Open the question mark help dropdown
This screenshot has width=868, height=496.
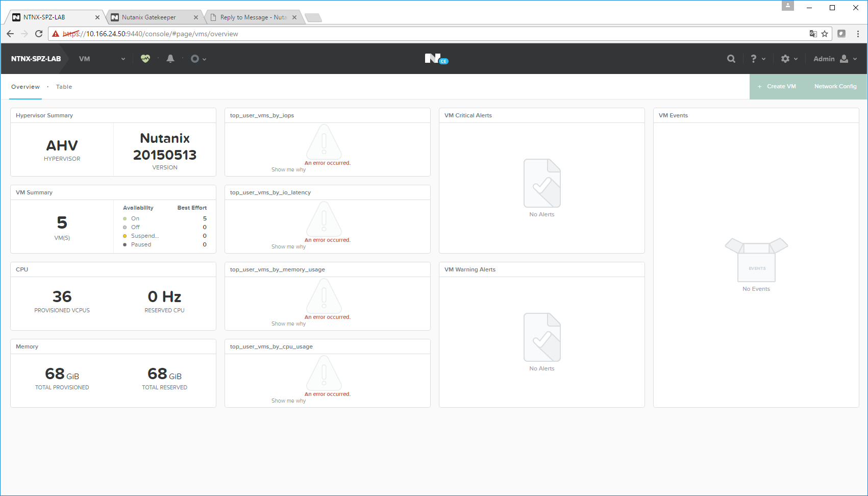[x=758, y=59]
